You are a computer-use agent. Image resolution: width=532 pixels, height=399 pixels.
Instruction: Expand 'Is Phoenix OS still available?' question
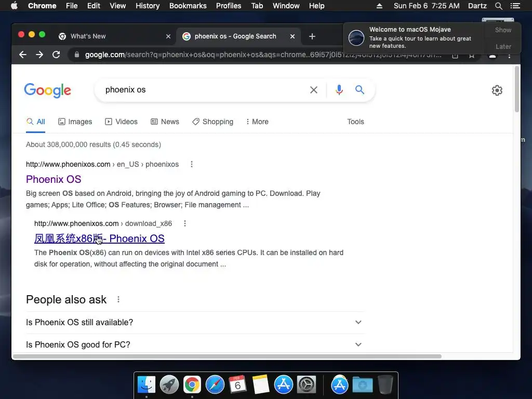point(195,322)
